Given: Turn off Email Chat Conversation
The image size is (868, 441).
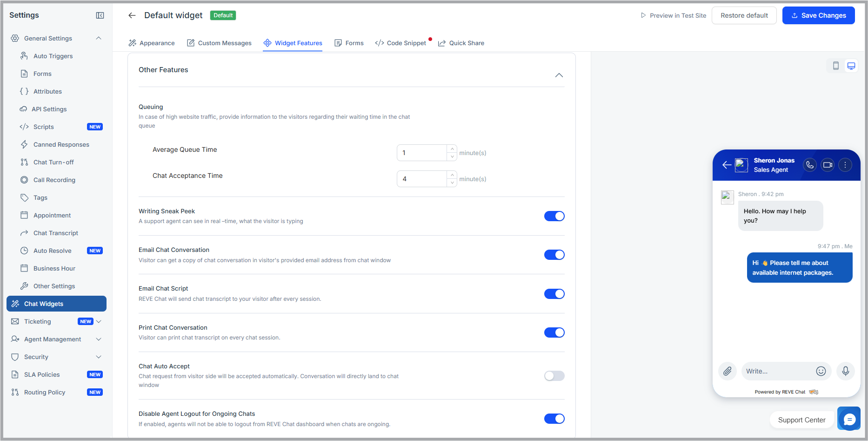Looking at the screenshot, I should [554, 254].
